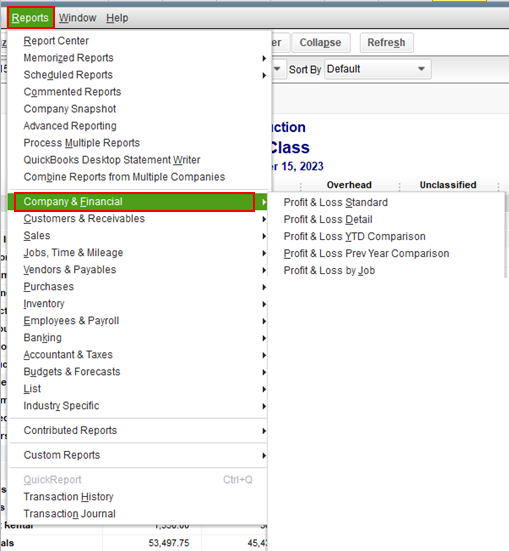Expand Employees & Payroll submenu
Viewport: 509px width, 551px height.
pos(137,321)
